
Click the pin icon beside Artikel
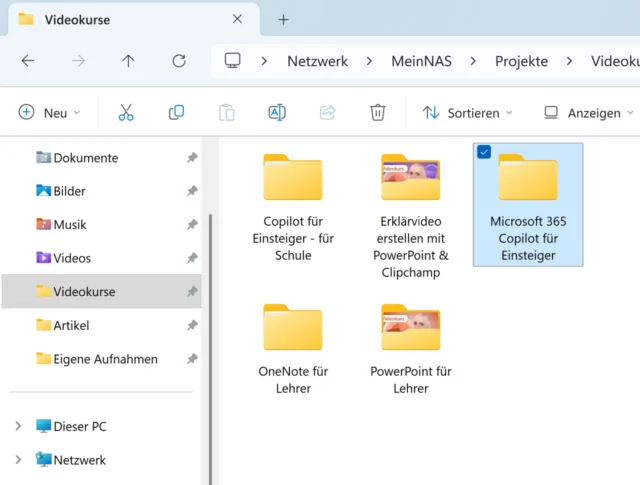[x=192, y=325]
